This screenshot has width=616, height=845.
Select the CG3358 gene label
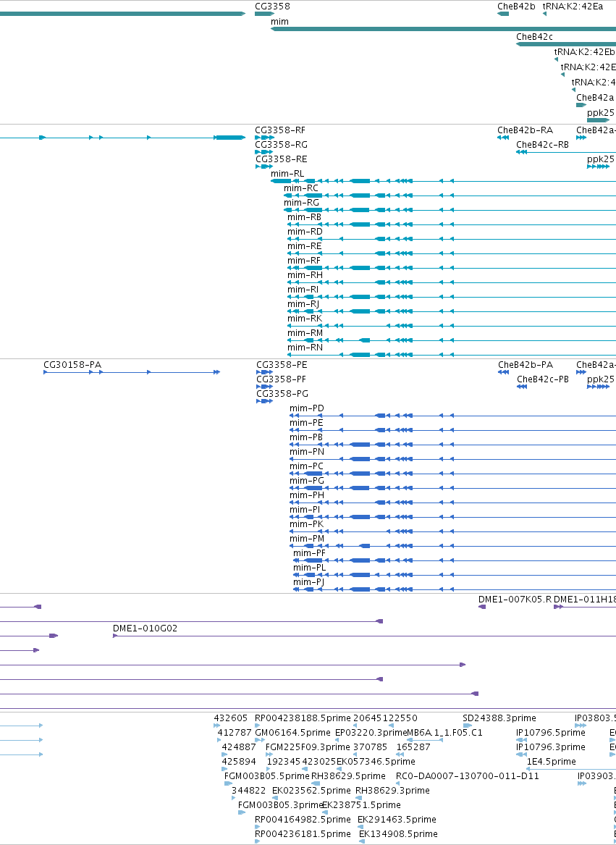273,7
